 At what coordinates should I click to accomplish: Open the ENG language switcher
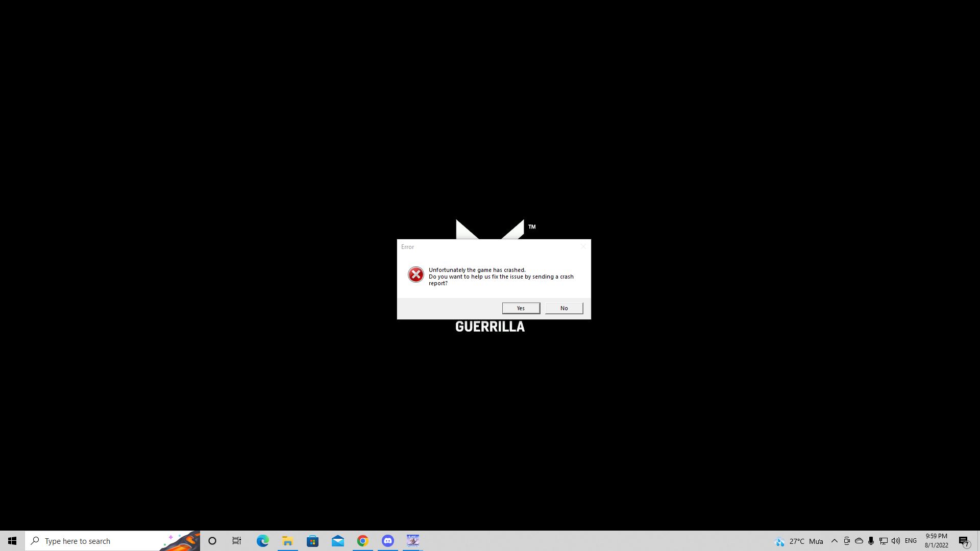(911, 541)
